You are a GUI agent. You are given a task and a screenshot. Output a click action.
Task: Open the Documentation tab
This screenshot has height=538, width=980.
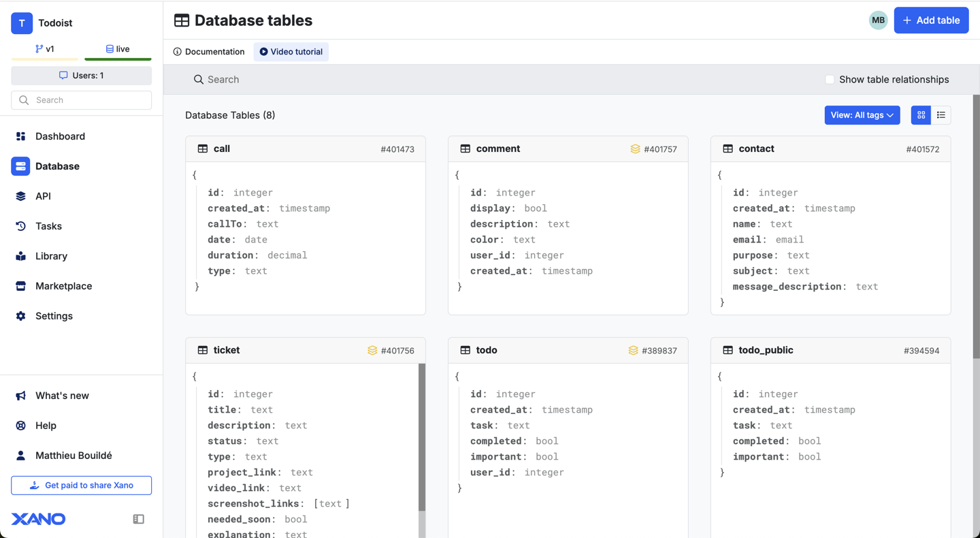point(209,52)
